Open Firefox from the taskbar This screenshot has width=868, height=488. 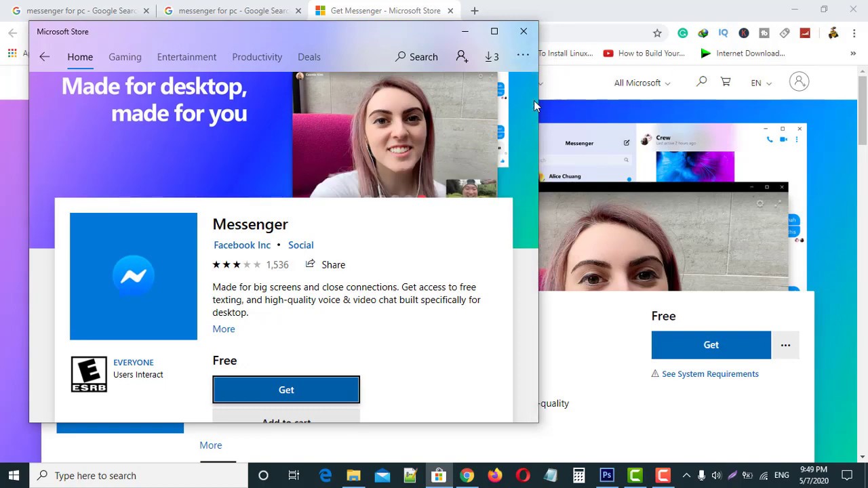tap(495, 476)
